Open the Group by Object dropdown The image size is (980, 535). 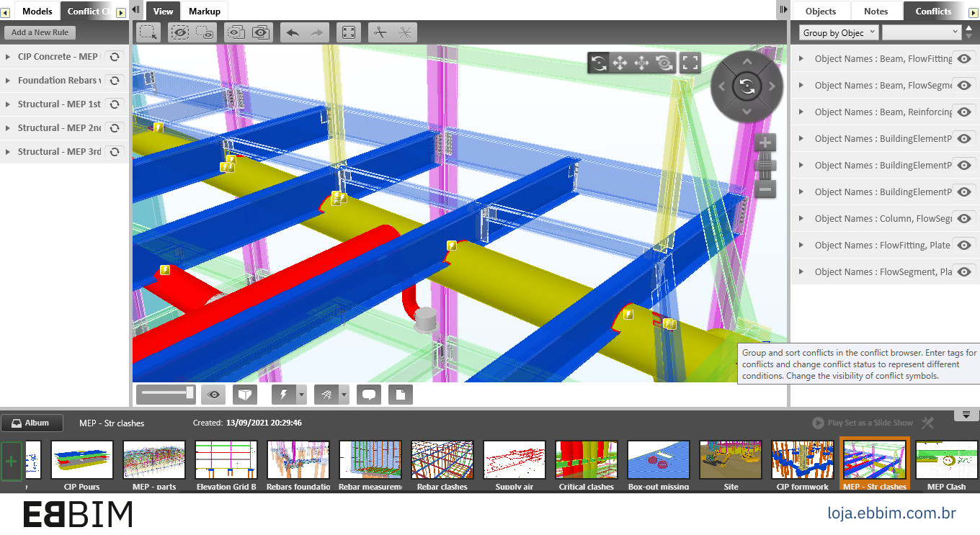click(x=839, y=32)
